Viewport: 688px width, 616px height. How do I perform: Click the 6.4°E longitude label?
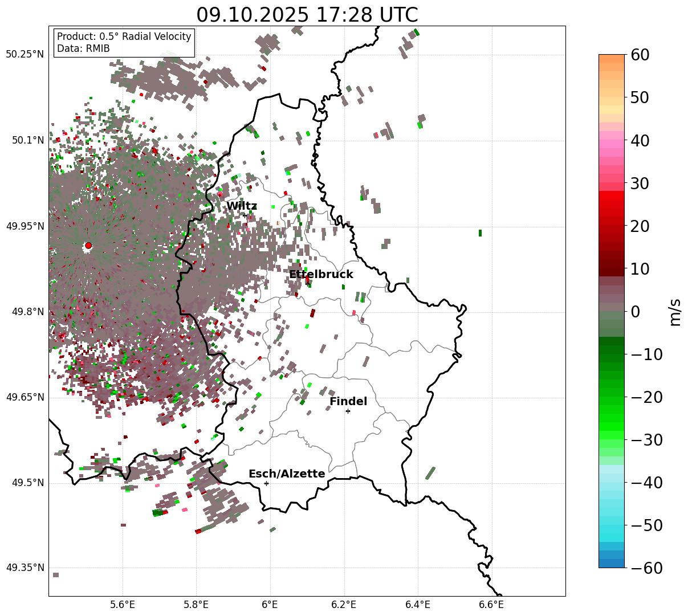pyautogui.click(x=418, y=605)
